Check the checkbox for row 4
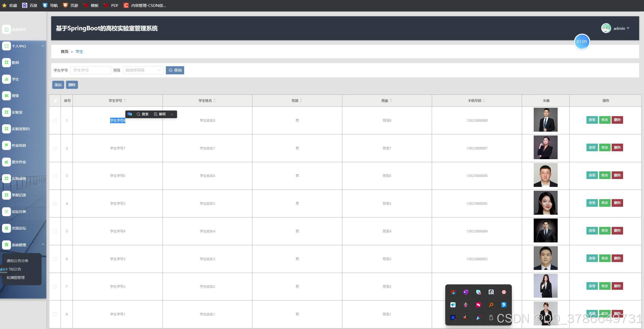 pyautogui.click(x=55, y=203)
